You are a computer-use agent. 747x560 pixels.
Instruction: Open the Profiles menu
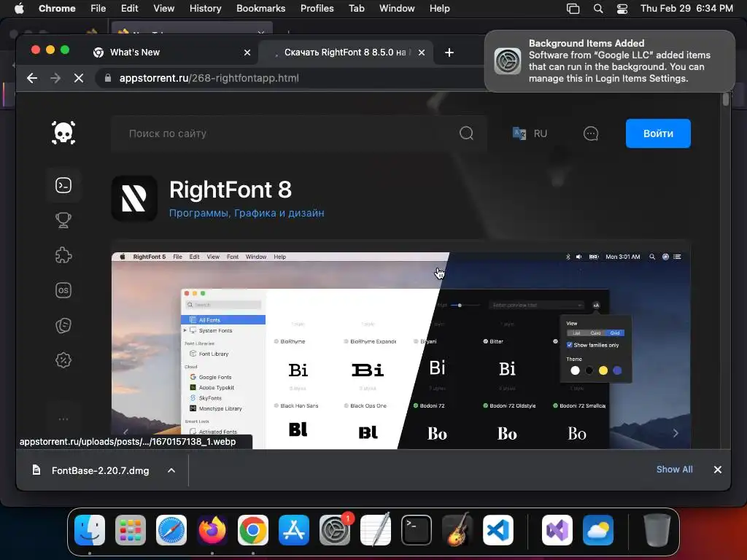click(x=317, y=9)
